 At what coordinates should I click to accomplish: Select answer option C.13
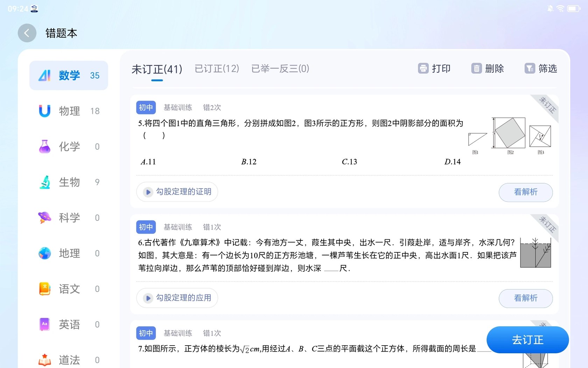[349, 162]
